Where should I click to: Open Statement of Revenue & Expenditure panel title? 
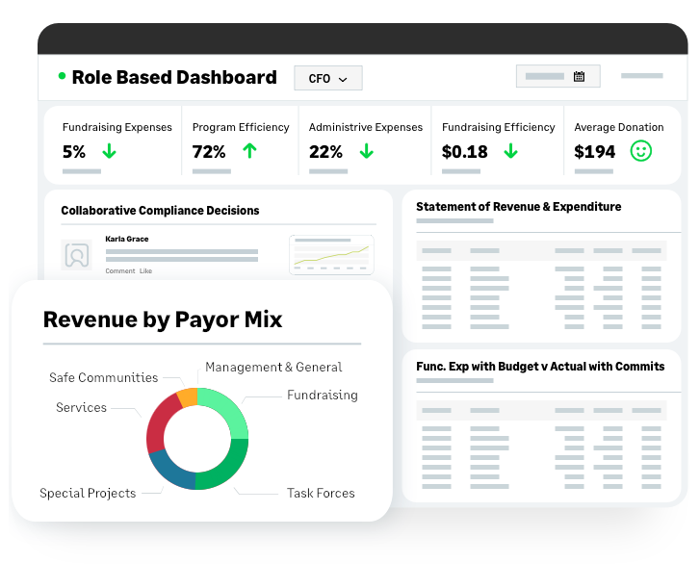(x=519, y=207)
